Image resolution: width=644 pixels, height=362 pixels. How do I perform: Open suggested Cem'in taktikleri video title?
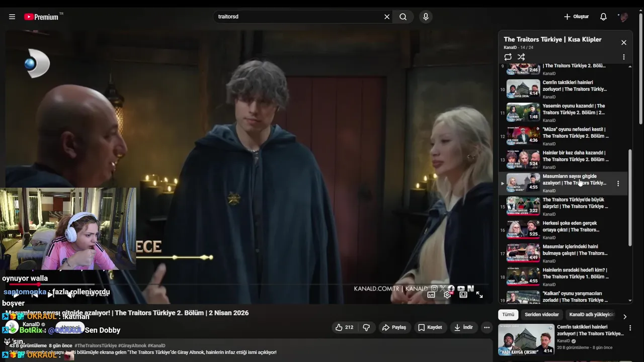[590, 330]
